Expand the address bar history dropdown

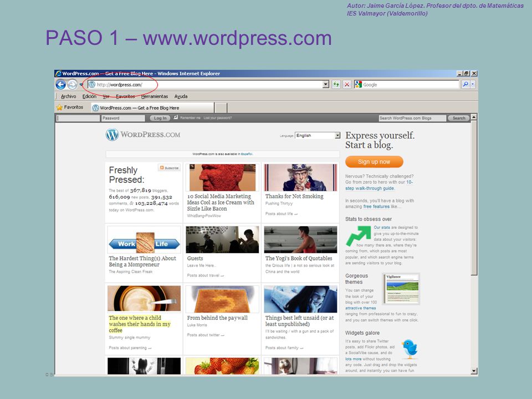pyautogui.click(x=326, y=84)
